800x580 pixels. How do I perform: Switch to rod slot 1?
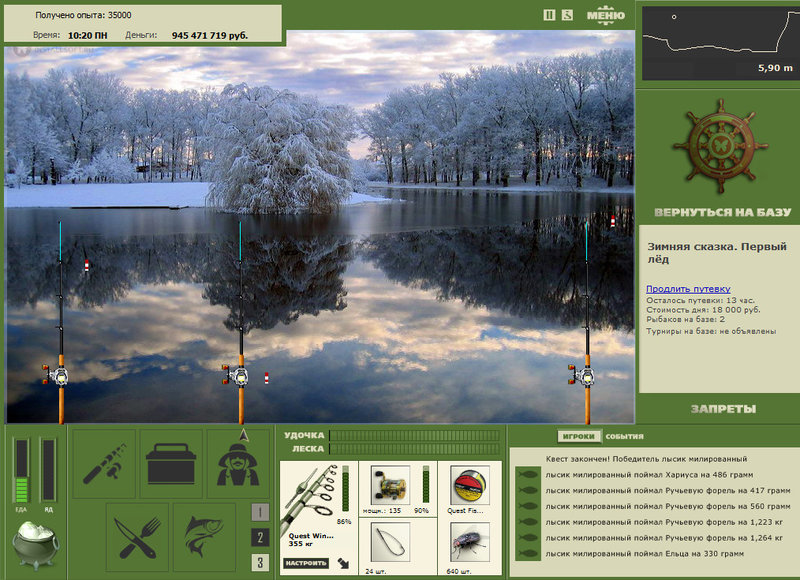260,513
